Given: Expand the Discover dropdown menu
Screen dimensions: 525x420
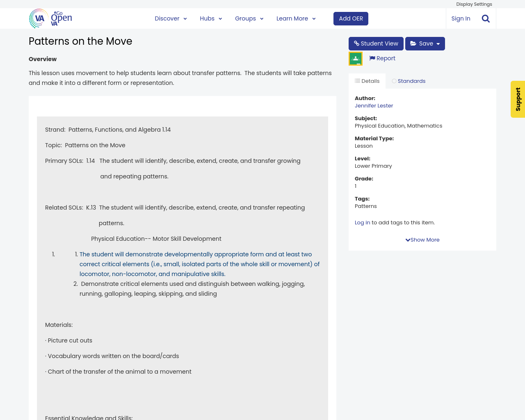Looking at the screenshot, I should click(171, 18).
